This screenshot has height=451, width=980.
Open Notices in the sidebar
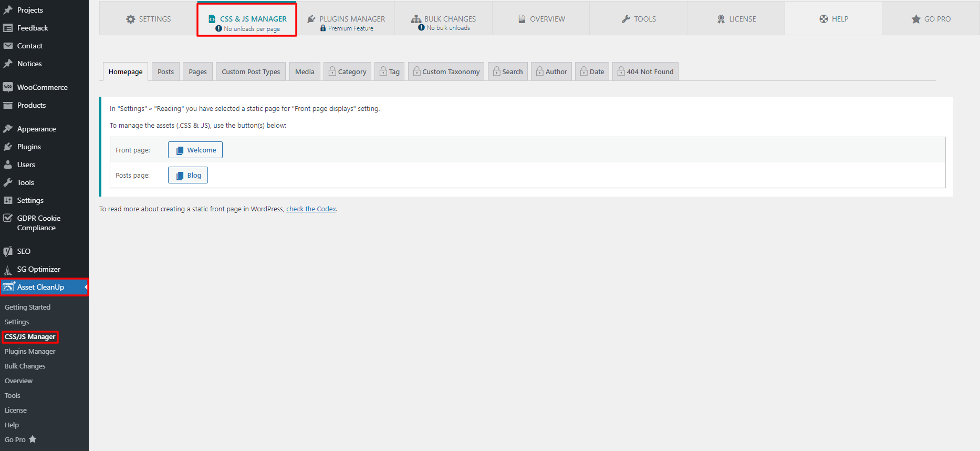click(29, 64)
